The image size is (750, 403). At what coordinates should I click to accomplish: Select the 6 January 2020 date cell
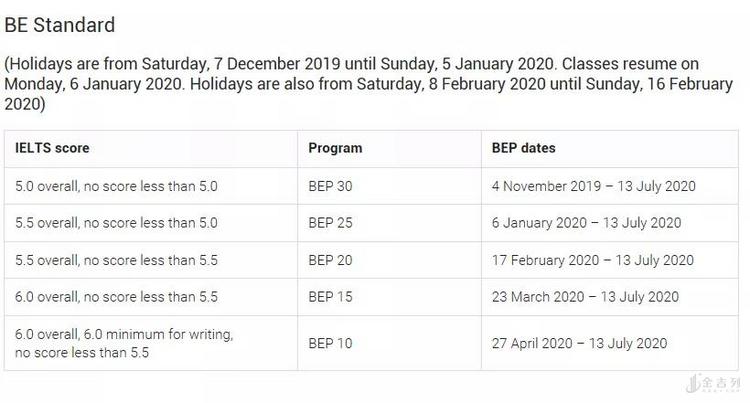coord(586,223)
